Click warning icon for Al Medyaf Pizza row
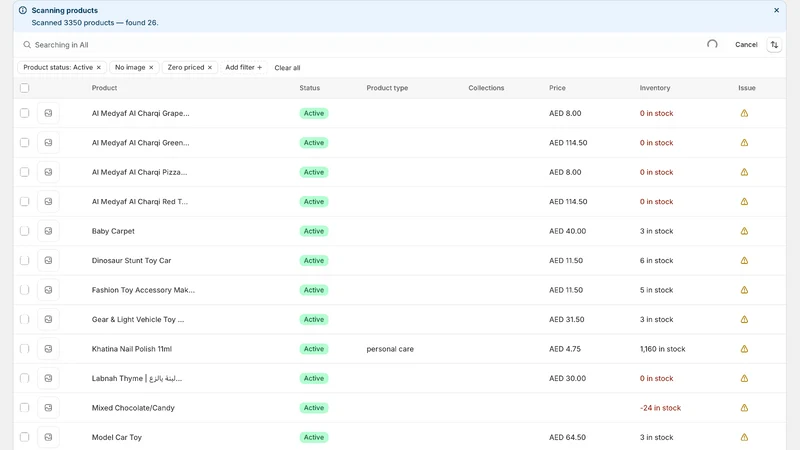 coord(744,172)
